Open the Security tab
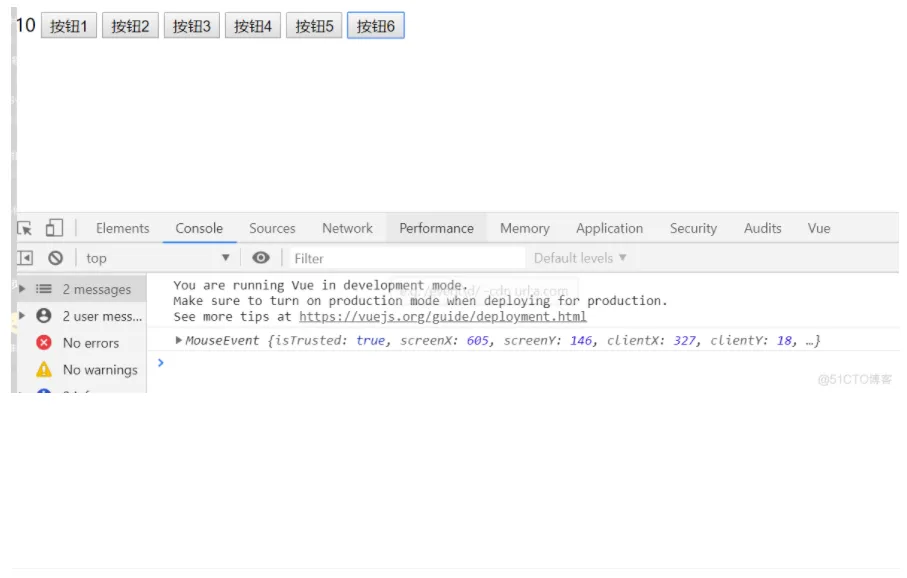 pos(693,229)
